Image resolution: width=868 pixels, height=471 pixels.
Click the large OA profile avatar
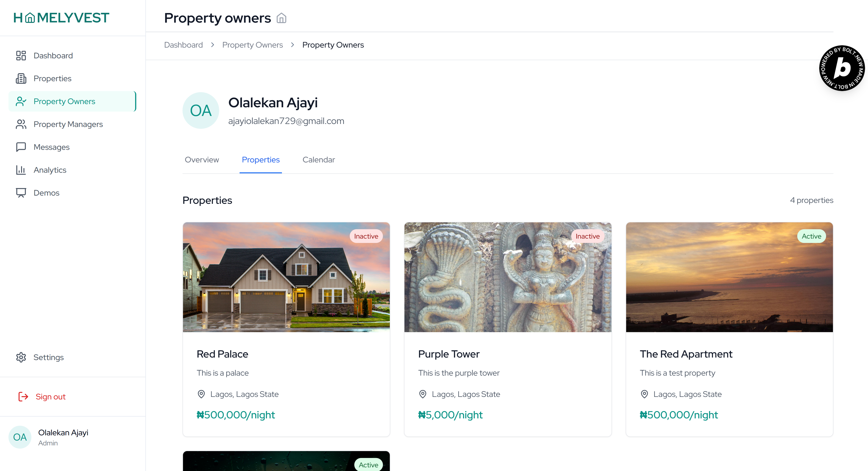point(200,110)
